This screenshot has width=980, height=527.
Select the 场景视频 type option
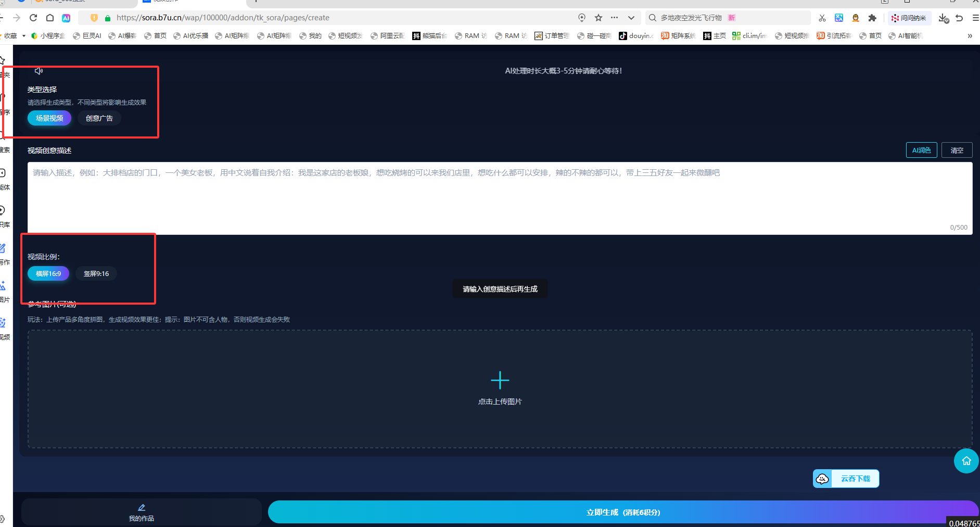point(49,118)
